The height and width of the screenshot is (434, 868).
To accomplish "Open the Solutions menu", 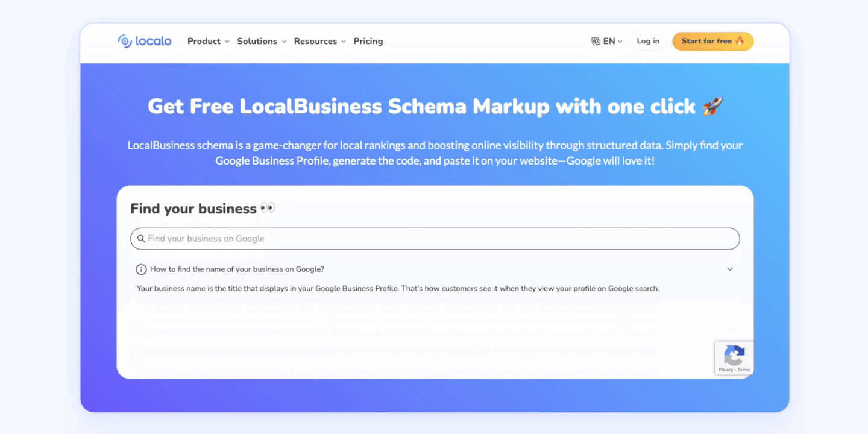I will [x=262, y=41].
